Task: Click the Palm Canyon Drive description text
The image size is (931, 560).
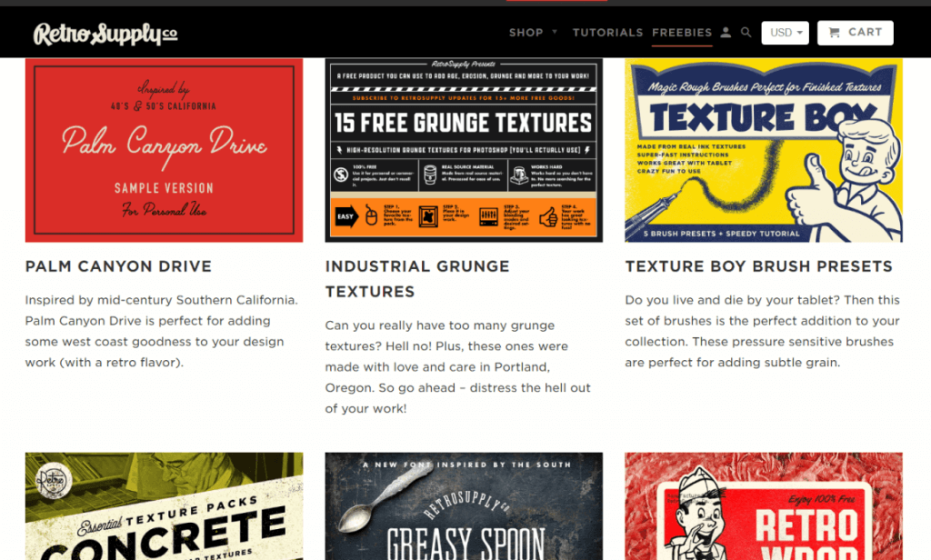Action: [162, 332]
